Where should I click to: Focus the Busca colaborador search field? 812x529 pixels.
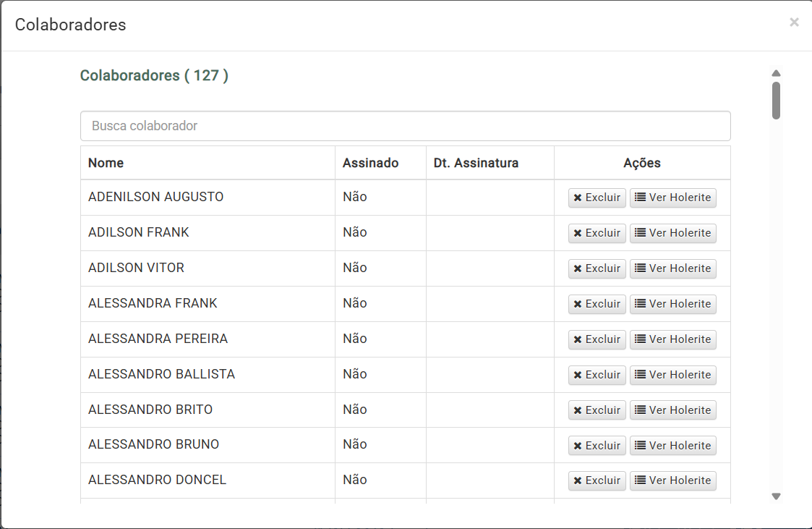coord(406,126)
